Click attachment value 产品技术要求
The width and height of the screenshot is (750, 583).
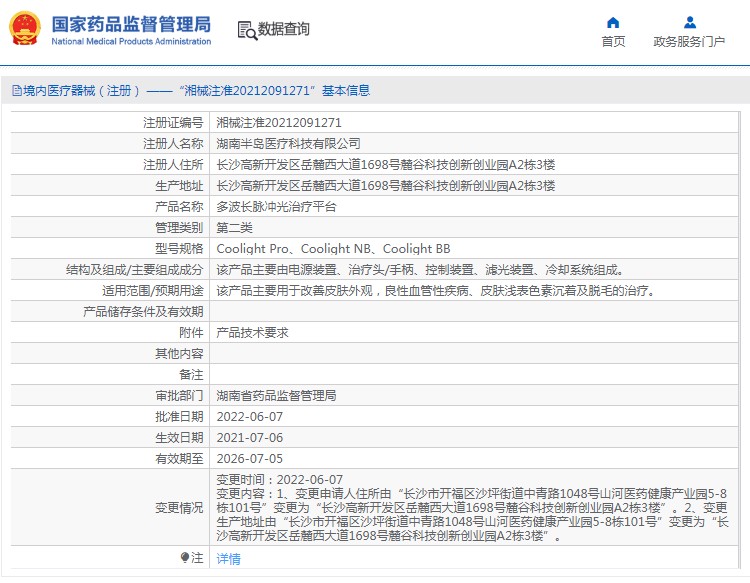click(253, 333)
